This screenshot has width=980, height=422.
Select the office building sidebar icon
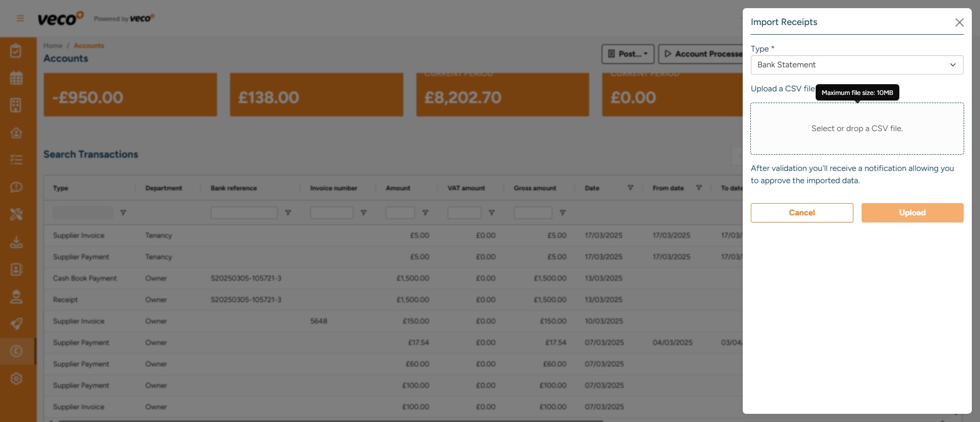pyautogui.click(x=16, y=105)
